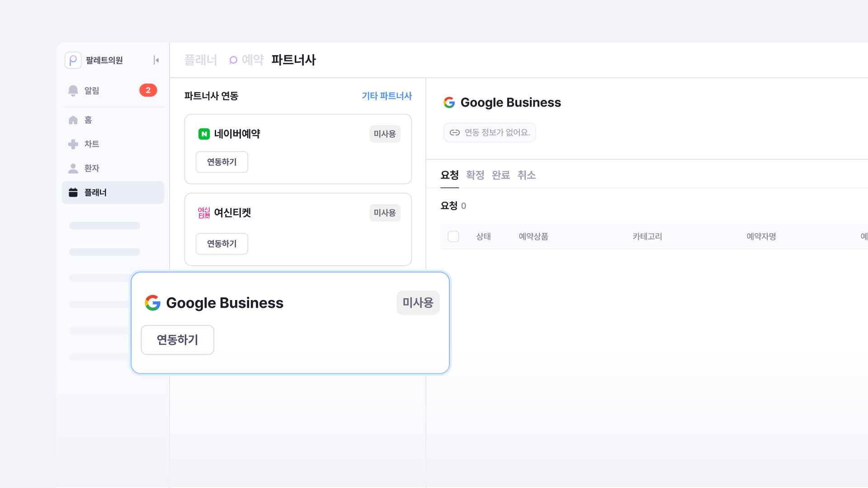Click 연동하기 button for 네이버예약
This screenshot has width=868, height=488.
tap(222, 162)
